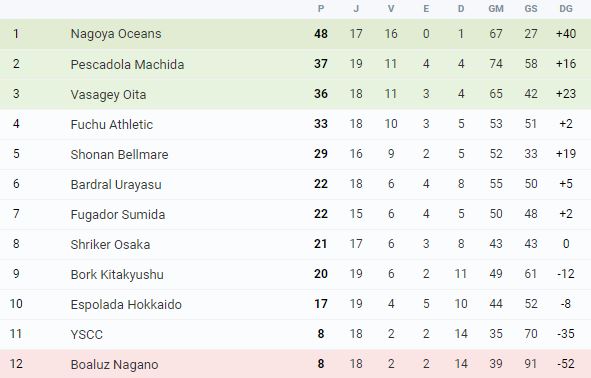Screen dimensions: 591x378
Task: Open Fugador Sumida team details
Action: point(118,214)
